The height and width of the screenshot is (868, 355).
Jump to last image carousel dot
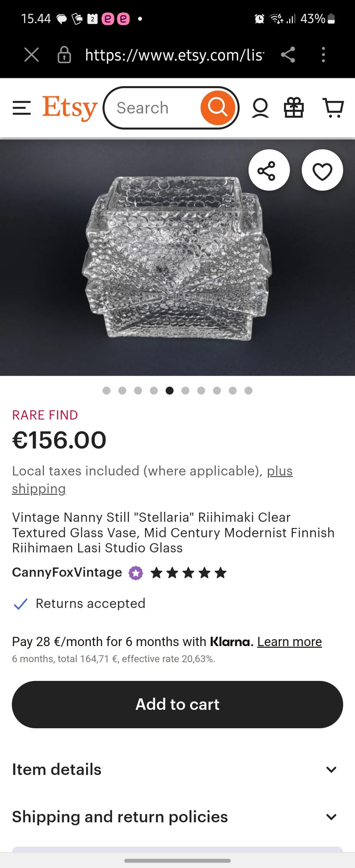coord(248,391)
